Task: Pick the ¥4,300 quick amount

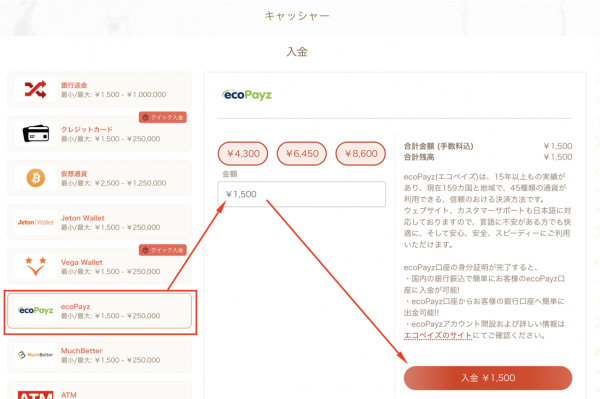Action: coord(243,154)
